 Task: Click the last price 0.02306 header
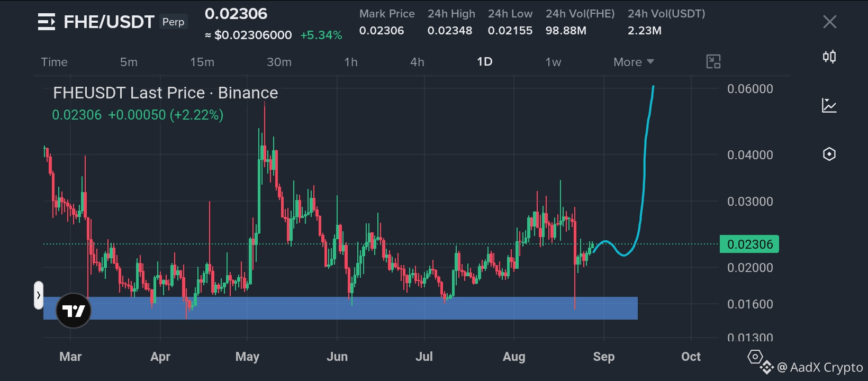[236, 14]
